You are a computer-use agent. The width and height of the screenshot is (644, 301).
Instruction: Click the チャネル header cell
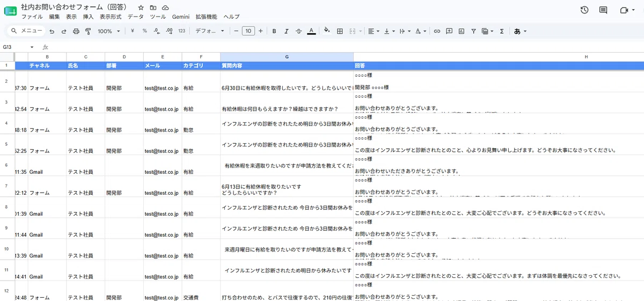(x=47, y=65)
